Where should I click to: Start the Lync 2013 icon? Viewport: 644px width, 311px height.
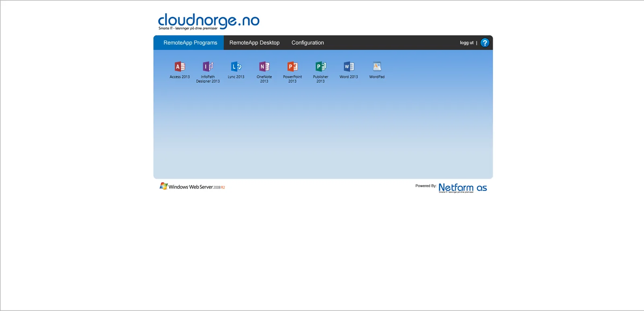pyautogui.click(x=236, y=67)
